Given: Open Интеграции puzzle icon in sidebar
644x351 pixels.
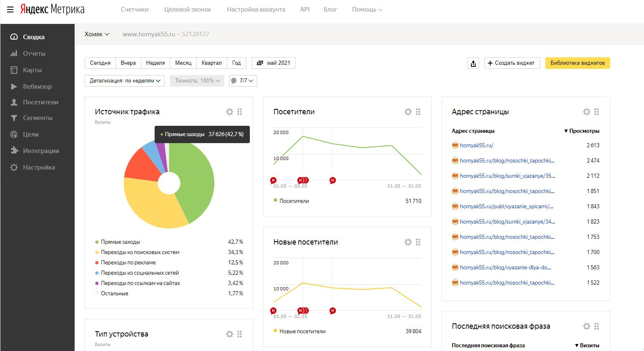Looking at the screenshot, I should pos(14,151).
